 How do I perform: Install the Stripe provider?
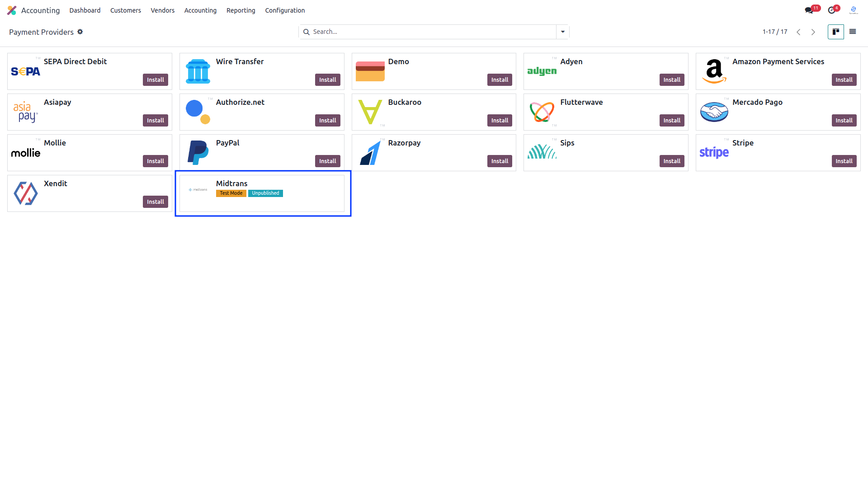[x=844, y=161]
